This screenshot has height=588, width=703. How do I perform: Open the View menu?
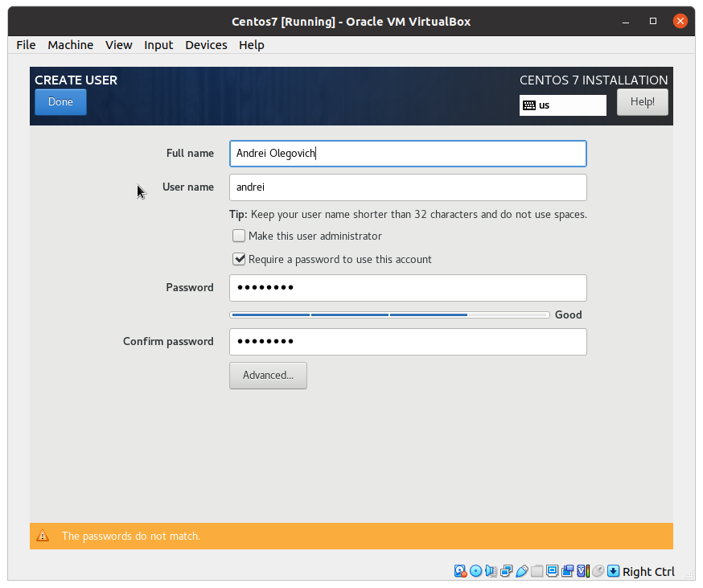pos(119,45)
